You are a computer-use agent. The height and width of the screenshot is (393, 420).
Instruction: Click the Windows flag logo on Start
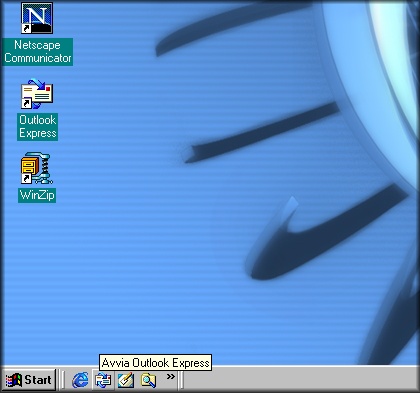tap(14, 380)
